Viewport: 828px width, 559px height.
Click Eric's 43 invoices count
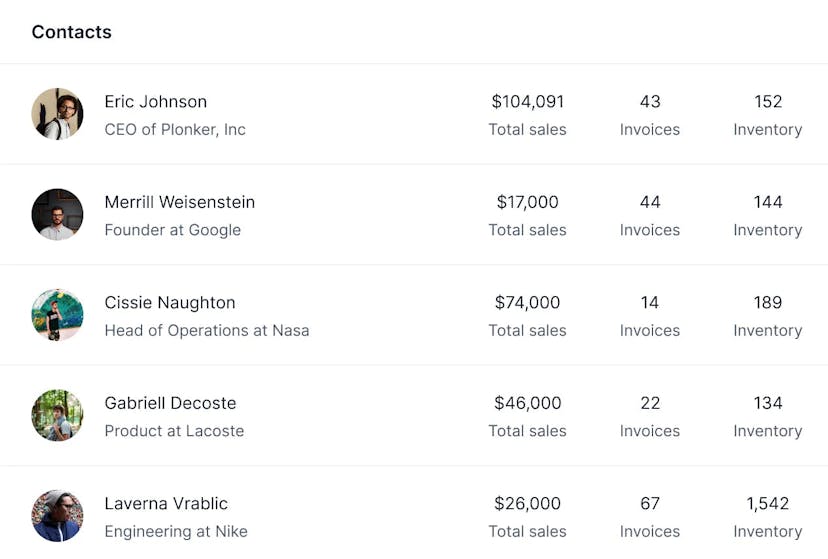point(650,102)
